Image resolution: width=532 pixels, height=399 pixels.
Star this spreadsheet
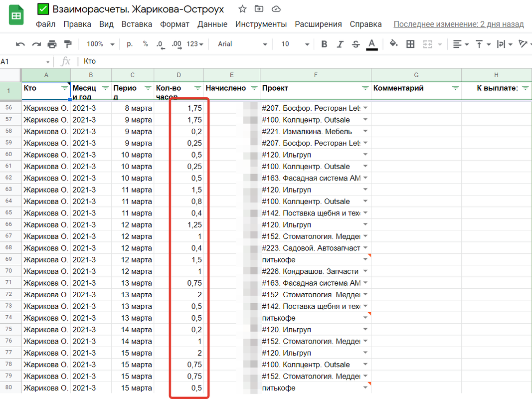pos(242,9)
